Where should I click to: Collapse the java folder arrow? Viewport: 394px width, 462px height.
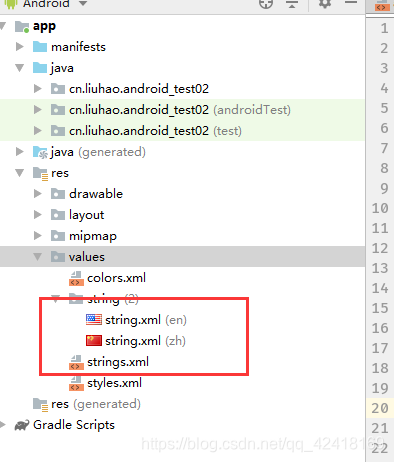[20, 68]
